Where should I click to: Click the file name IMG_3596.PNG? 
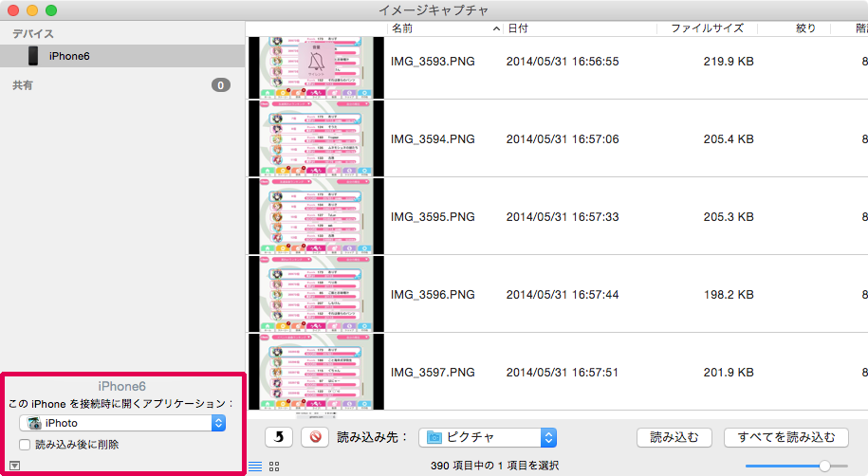433,295
